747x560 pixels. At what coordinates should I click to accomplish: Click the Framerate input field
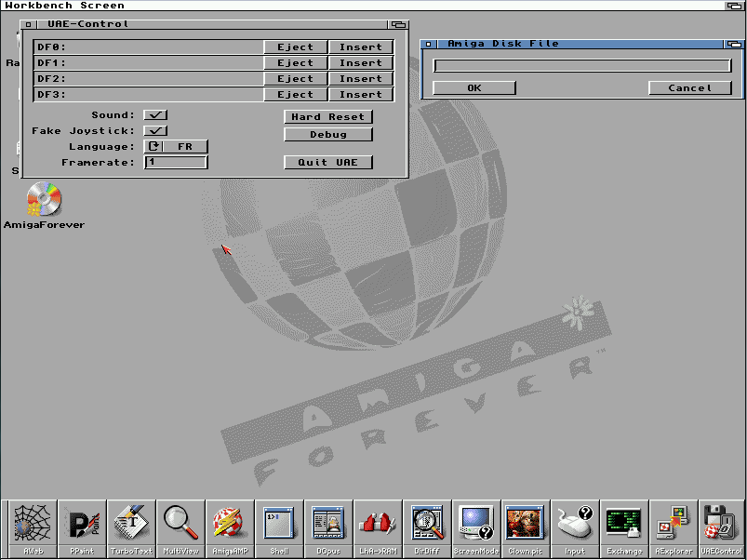click(176, 163)
